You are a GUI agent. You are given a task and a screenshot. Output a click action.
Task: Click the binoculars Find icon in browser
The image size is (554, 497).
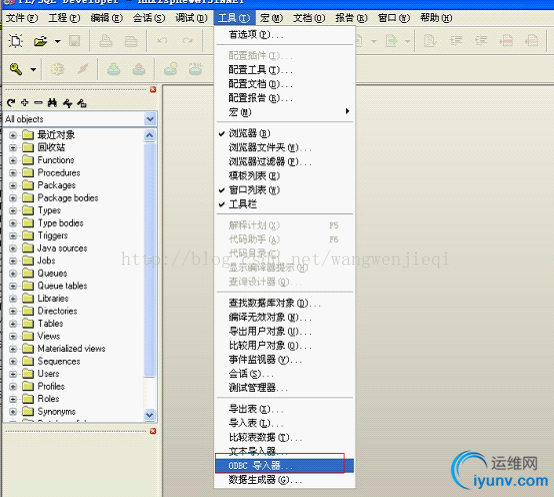coord(52,103)
